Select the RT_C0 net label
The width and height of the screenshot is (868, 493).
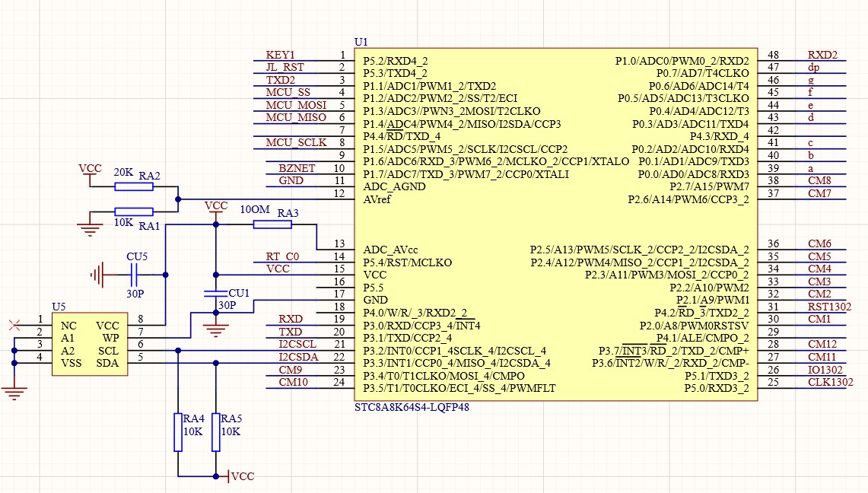282,256
